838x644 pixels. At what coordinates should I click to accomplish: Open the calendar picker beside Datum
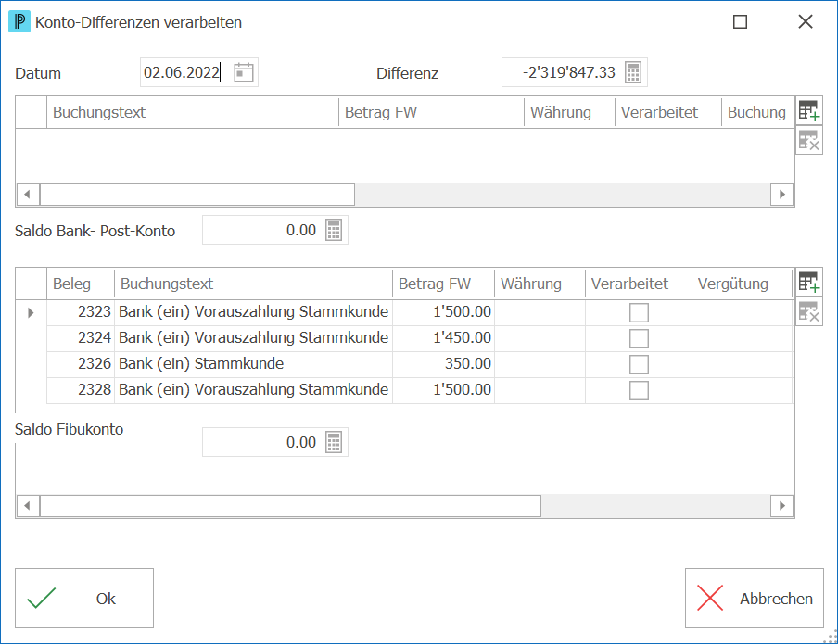pyautogui.click(x=244, y=72)
